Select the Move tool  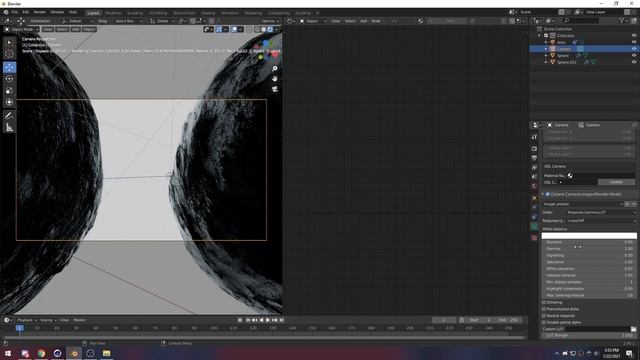(9, 67)
